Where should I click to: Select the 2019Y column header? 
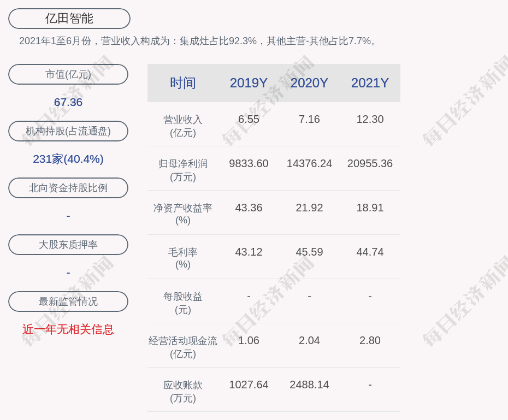click(x=249, y=83)
